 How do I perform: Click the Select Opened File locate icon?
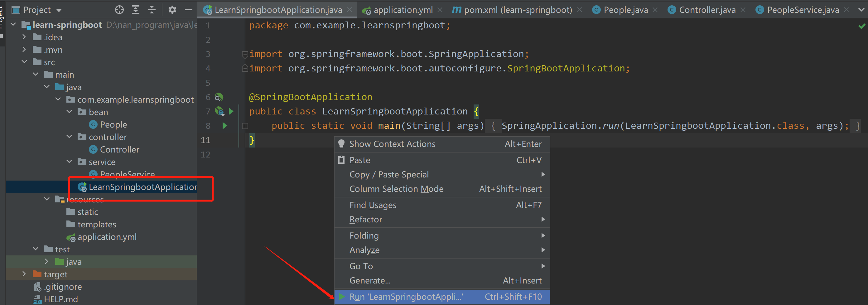119,10
